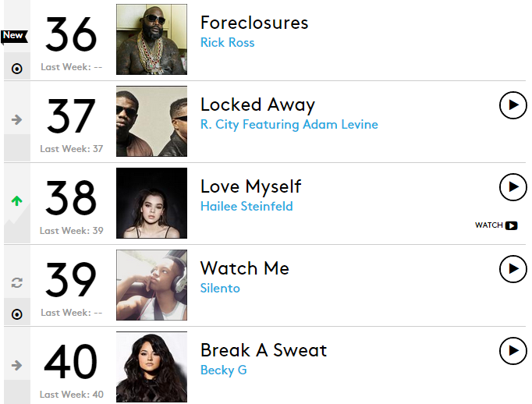Viewport: 532px width, 404px height.
Task: Play Locked Away by R. City
Action: pos(512,105)
